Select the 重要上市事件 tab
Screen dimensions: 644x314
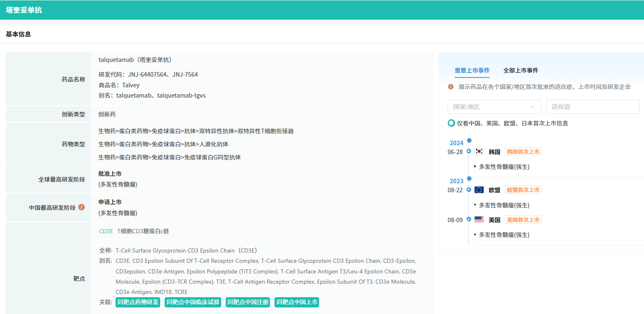(x=472, y=71)
